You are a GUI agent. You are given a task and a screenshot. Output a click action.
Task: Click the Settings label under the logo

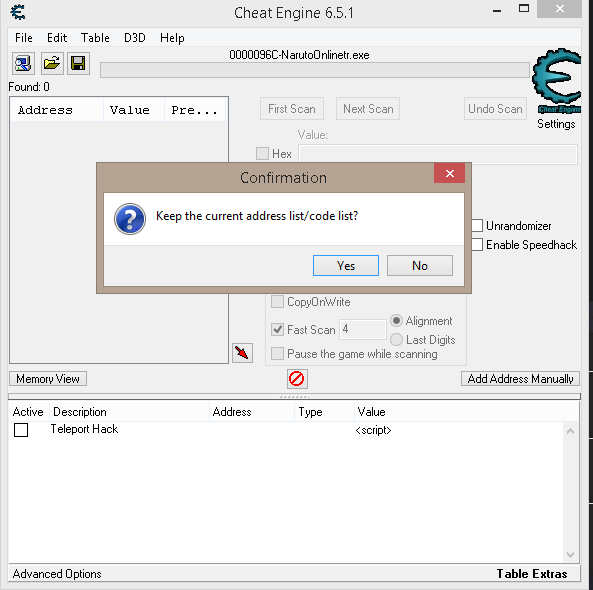[556, 124]
